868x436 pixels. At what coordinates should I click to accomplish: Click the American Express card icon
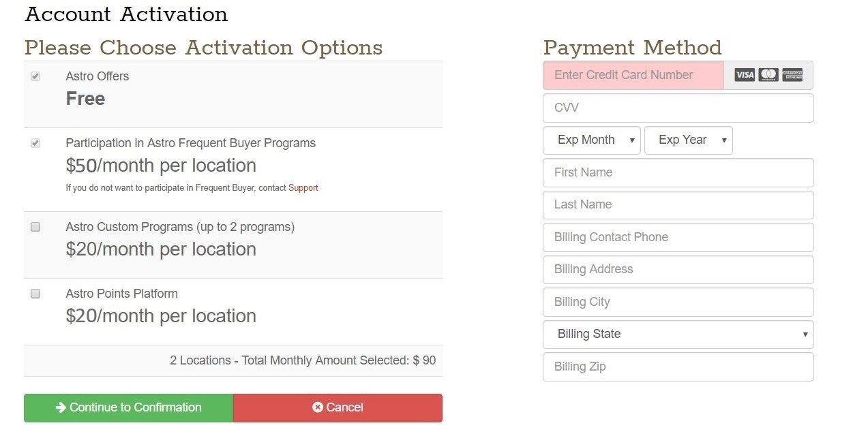792,75
